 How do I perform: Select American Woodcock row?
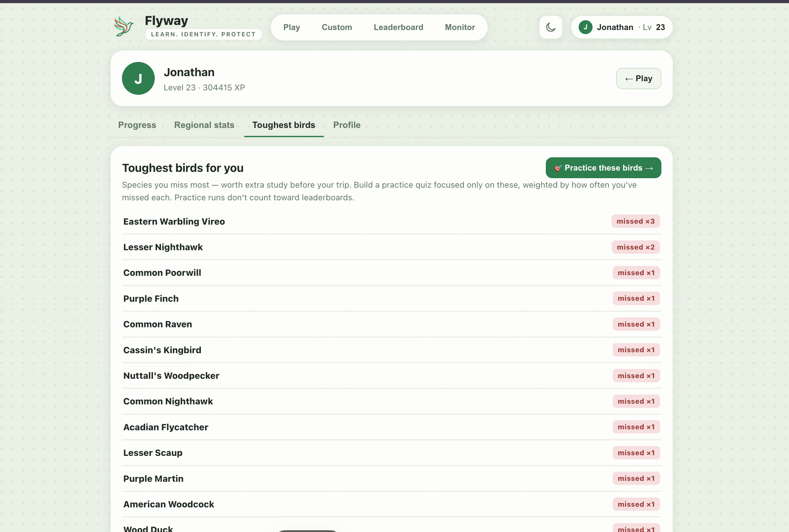[391, 504]
